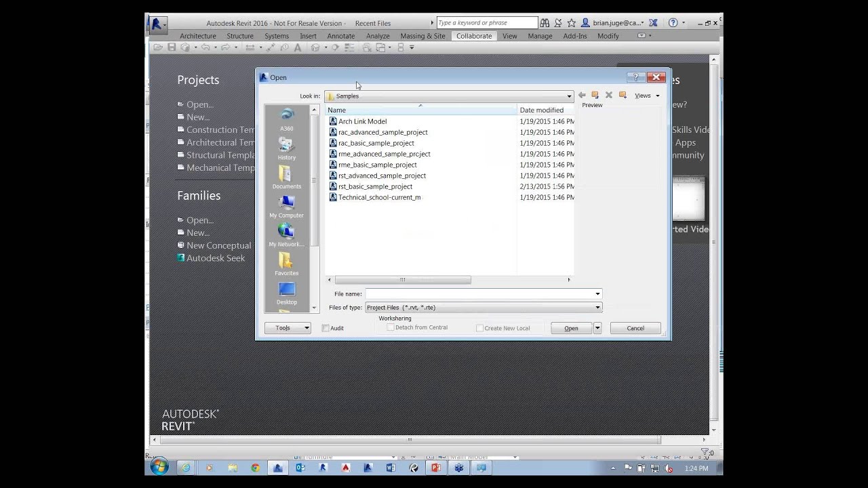
Task: Go to Documents in the places sidebar
Action: 287,177
